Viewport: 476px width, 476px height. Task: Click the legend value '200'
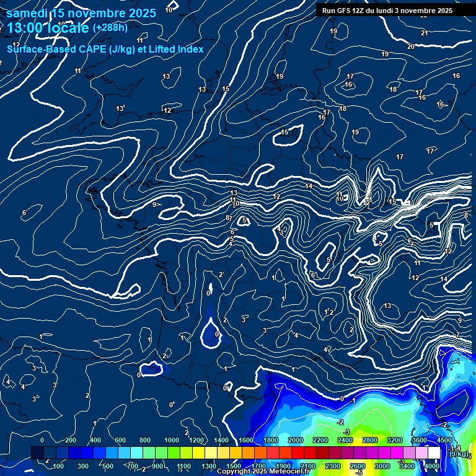(71, 440)
